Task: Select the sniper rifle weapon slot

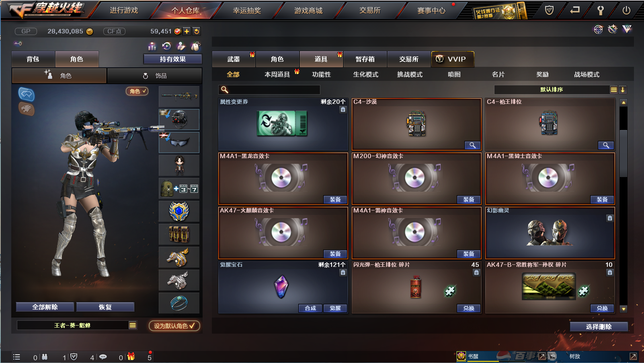Action: point(179,96)
